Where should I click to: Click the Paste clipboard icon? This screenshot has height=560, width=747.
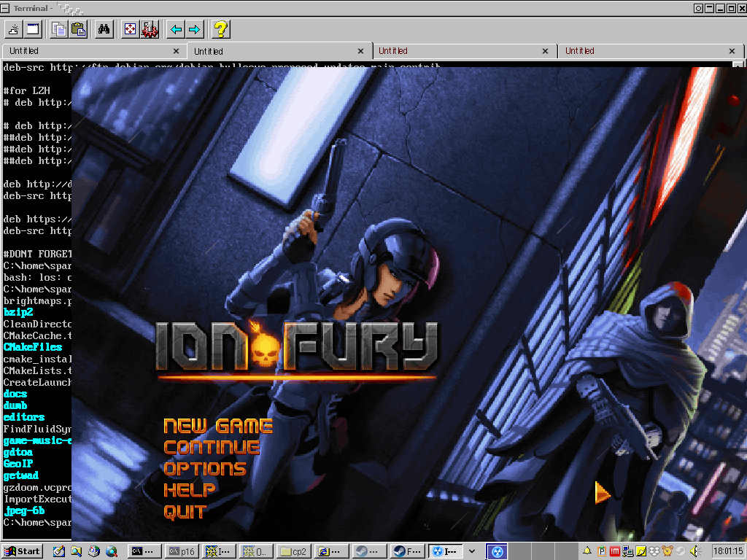(78, 29)
